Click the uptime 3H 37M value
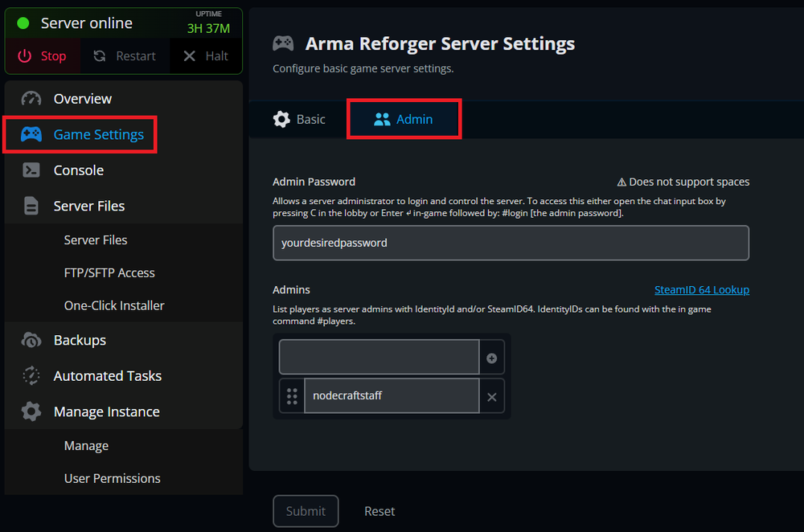804x532 pixels. [208, 29]
